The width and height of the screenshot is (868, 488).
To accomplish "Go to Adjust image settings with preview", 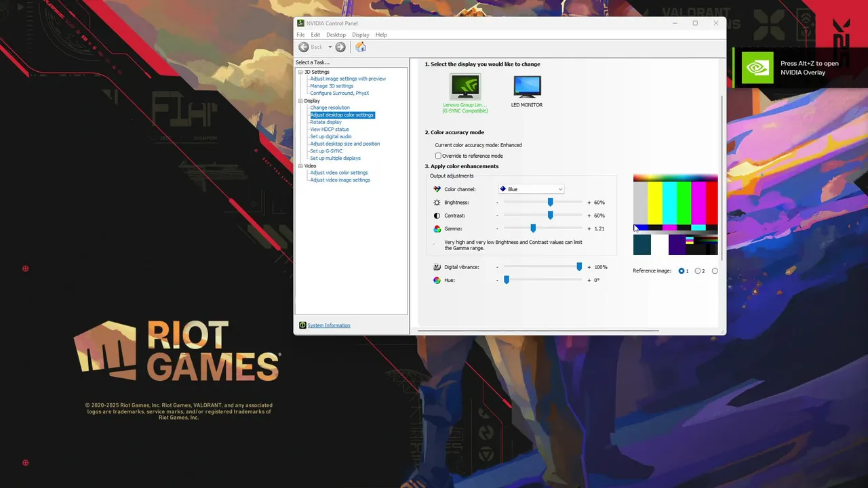I will 348,79.
